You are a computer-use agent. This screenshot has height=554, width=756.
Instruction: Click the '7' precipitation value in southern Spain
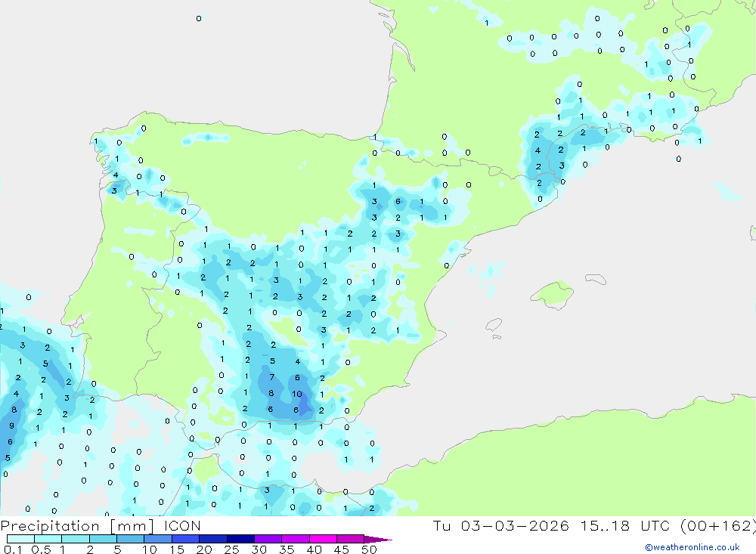point(272,377)
